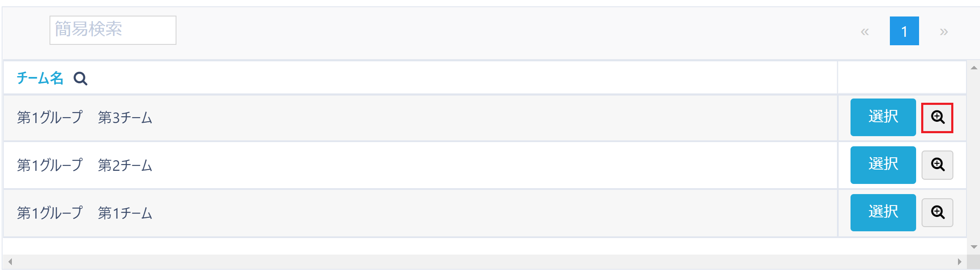Select page 1 in pagination

[x=904, y=31]
